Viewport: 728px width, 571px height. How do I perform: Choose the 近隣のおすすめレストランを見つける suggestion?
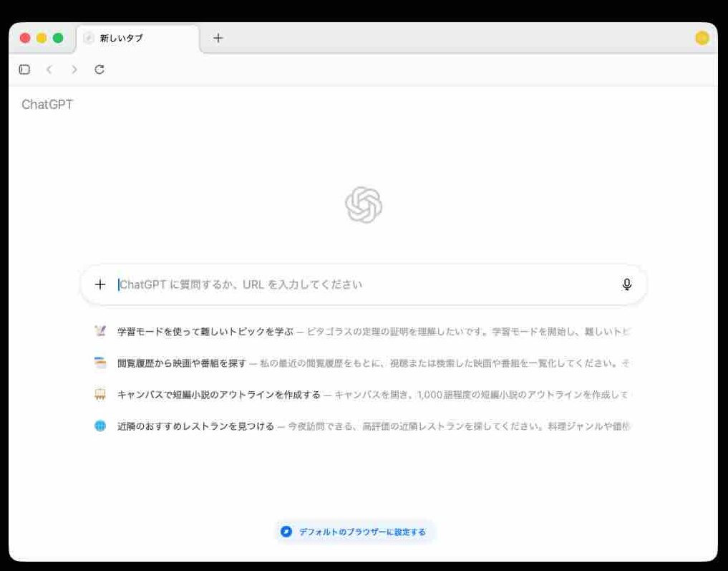[195, 426]
